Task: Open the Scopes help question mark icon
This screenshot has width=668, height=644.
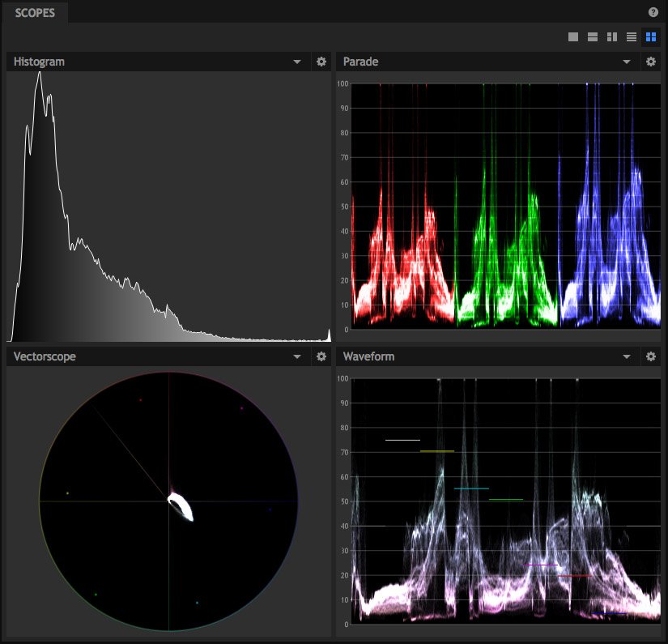Action: point(653,12)
